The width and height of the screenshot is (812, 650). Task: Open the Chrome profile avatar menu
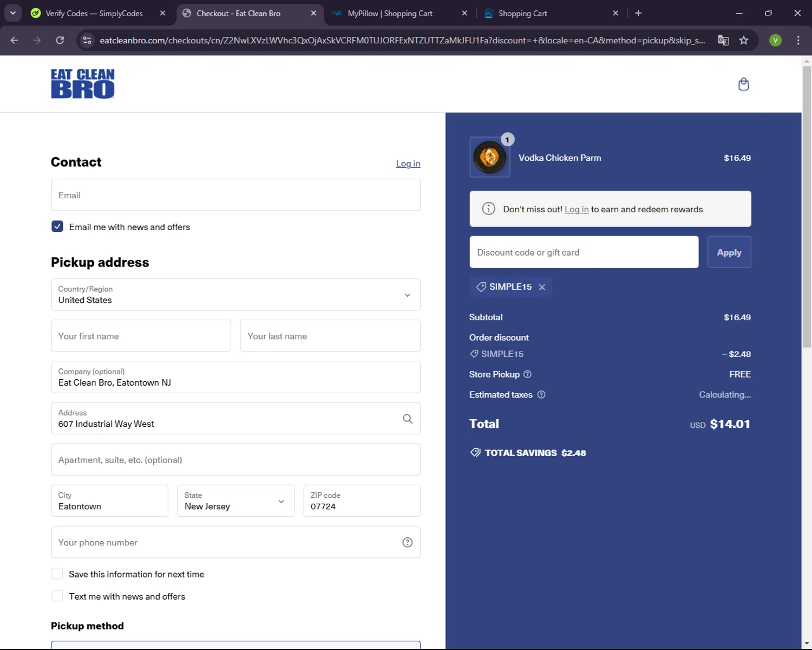point(775,40)
